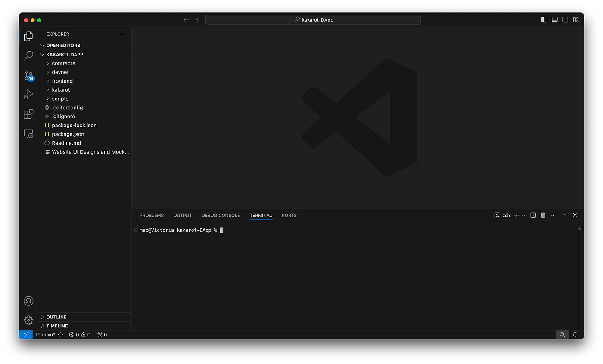603x364 pixels.
Task: Open terminal panel more actions ellipsis
Action: tap(554, 215)
